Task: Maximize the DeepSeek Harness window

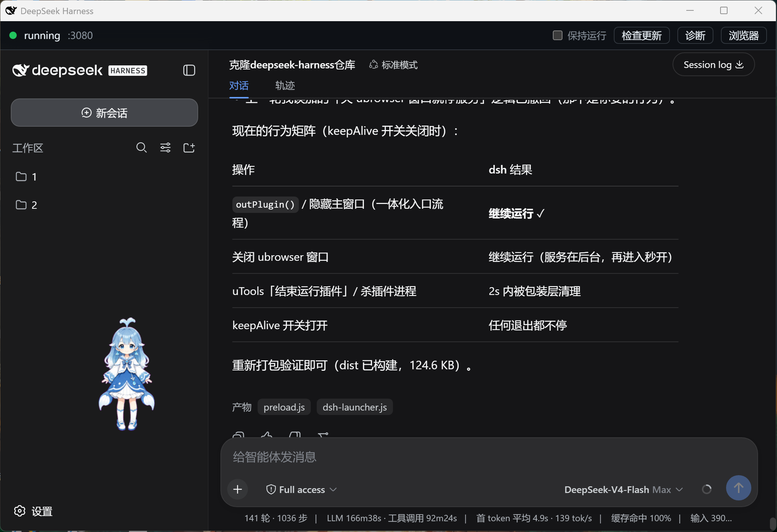Action: [x=724, y=10]
